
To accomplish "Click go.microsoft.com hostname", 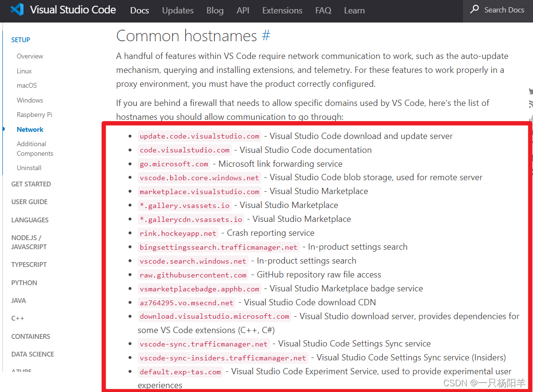I will [174, 164].
